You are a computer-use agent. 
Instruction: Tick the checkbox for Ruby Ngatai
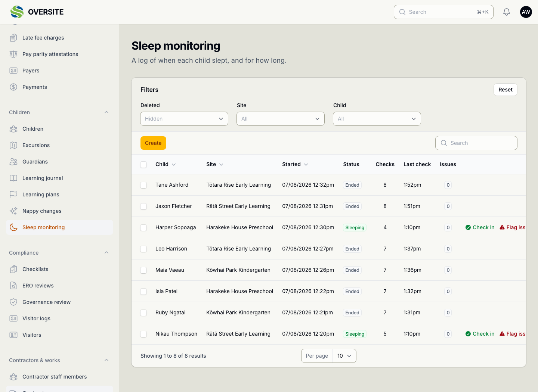[x=143, y=313]
